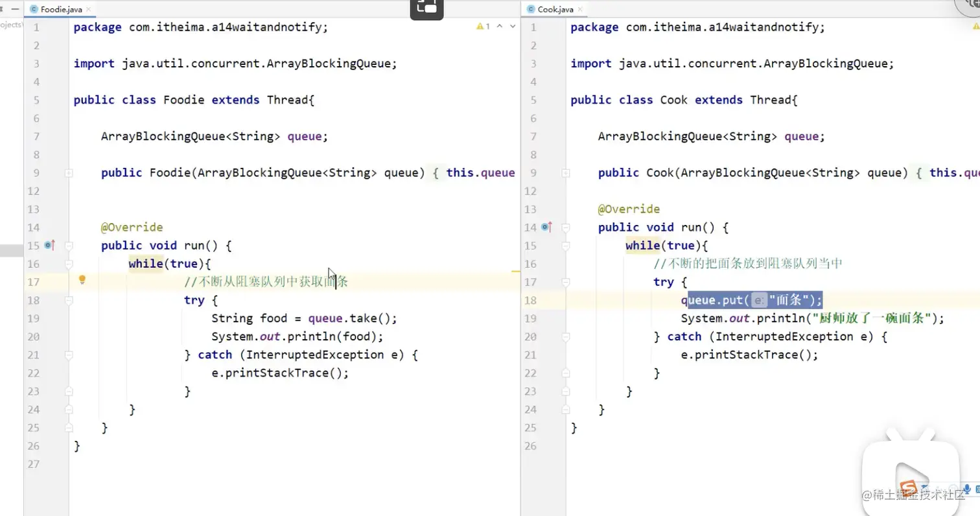Collapse the while loop in Cook.java
The width and height of the screenshot is (980, 516).
[x=566, y=246]
